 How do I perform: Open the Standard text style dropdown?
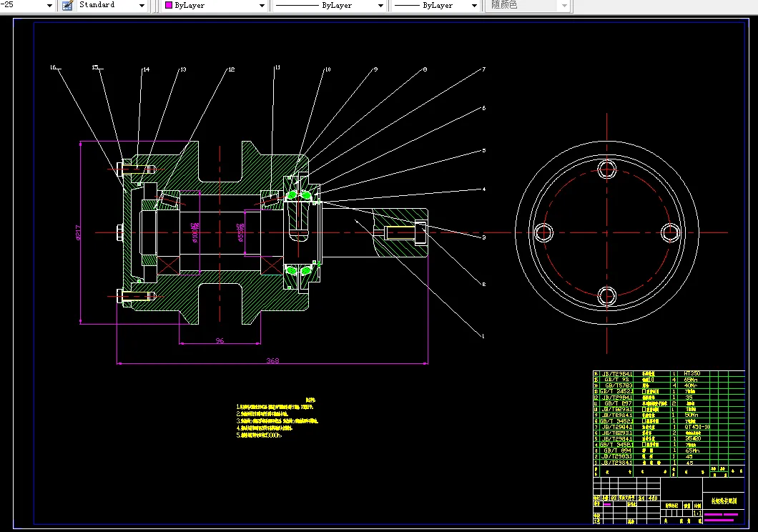(x=142, y=6)
